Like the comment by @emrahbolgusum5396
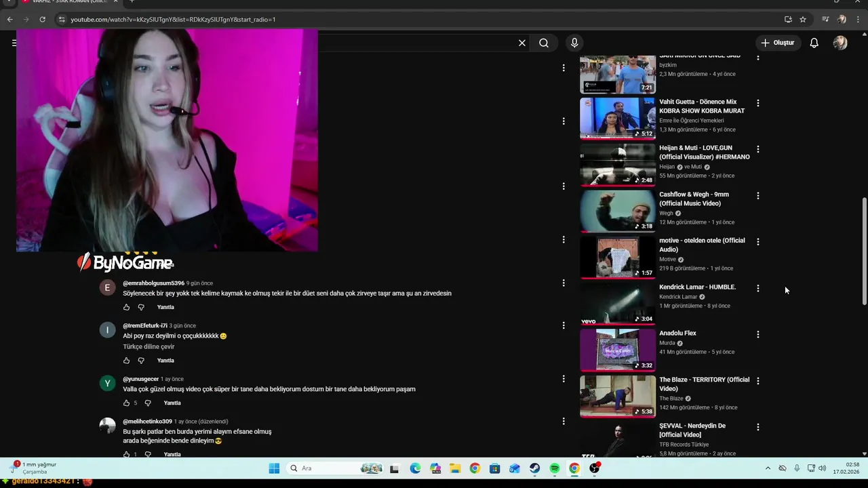 pos(126,307)
